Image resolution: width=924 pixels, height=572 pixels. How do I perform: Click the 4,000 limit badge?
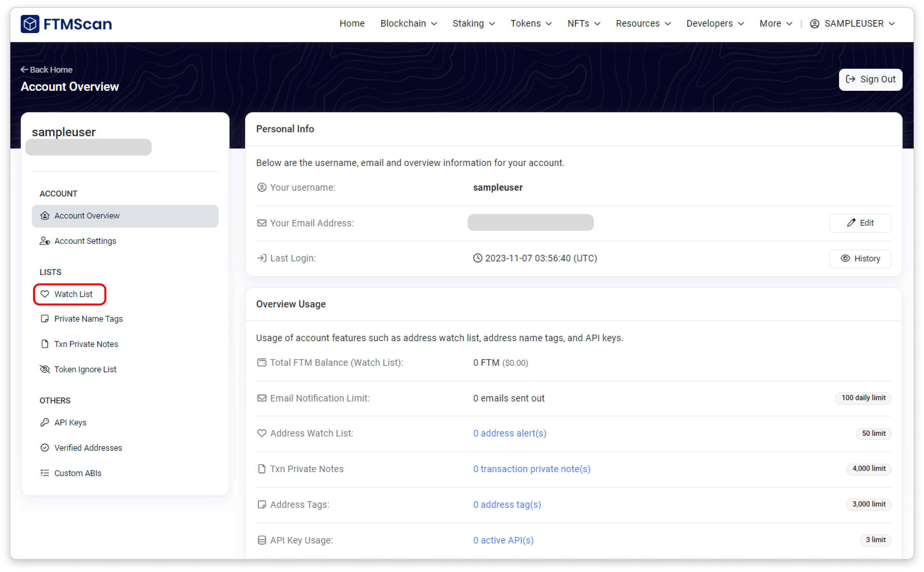869,469
